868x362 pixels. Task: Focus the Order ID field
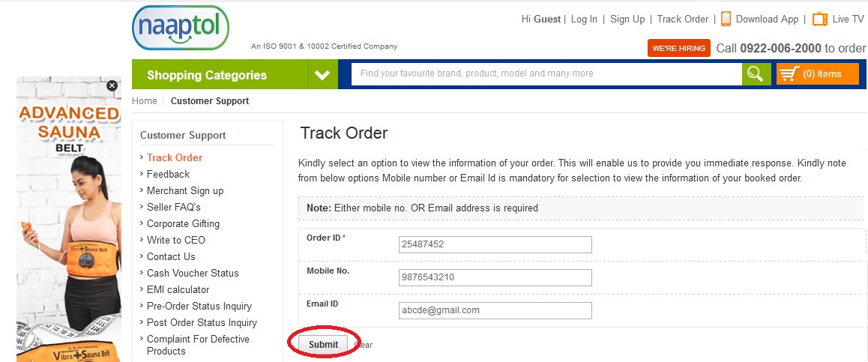pos(495,244)
